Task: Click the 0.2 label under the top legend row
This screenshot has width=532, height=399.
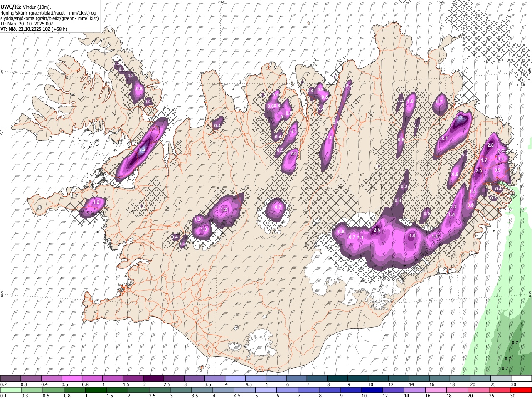Action: [x=4, y=384]
